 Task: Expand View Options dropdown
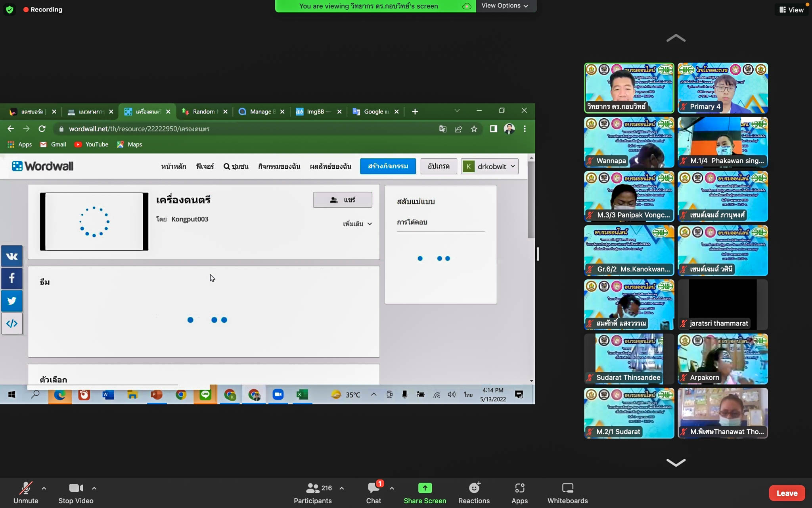click(505, 6)
